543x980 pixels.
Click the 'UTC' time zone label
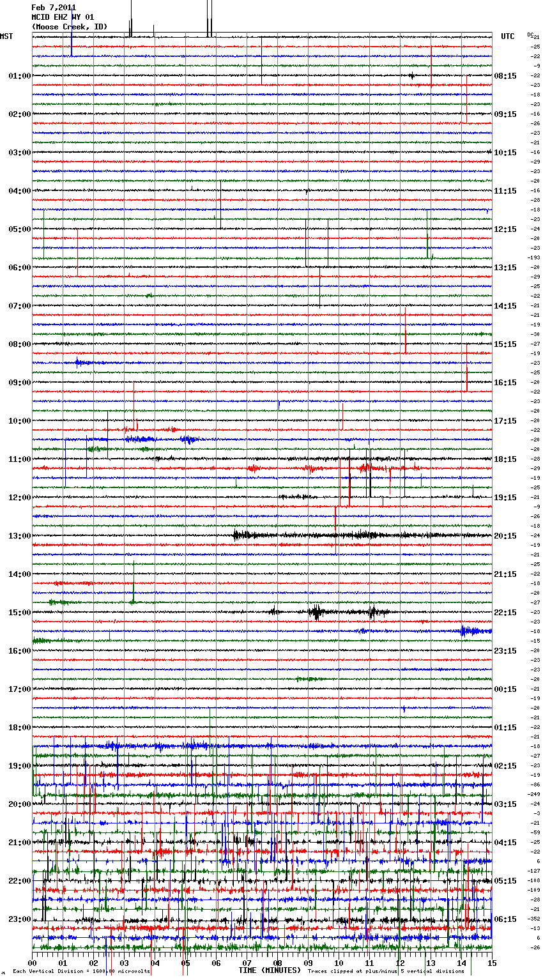pyautogui.click(x=508, y=36)
